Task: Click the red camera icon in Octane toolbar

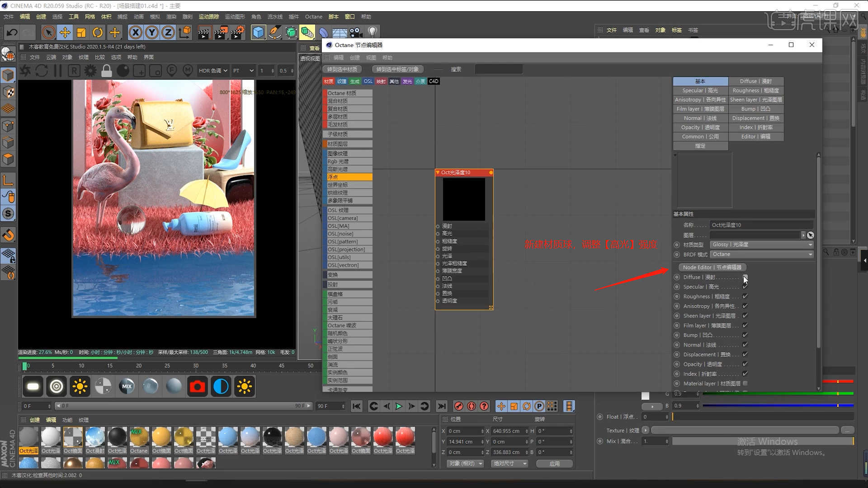Action: (x=197, y=387)
